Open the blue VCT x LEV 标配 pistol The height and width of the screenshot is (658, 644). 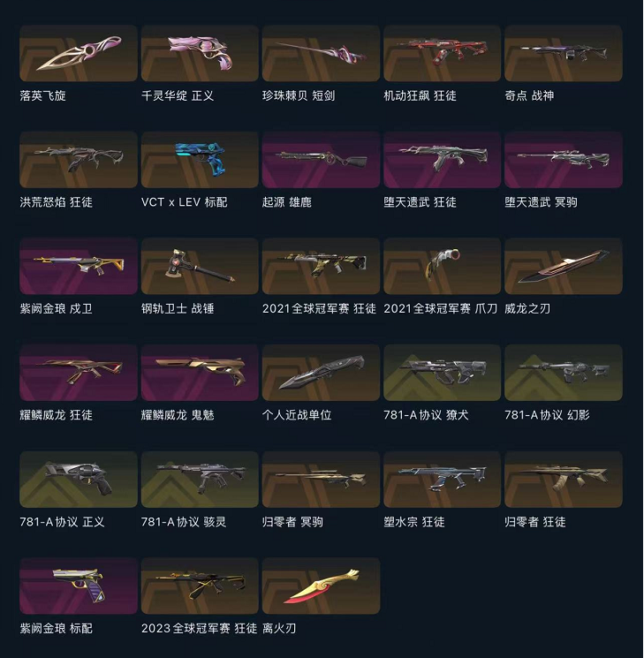click(x=200, y=160)
